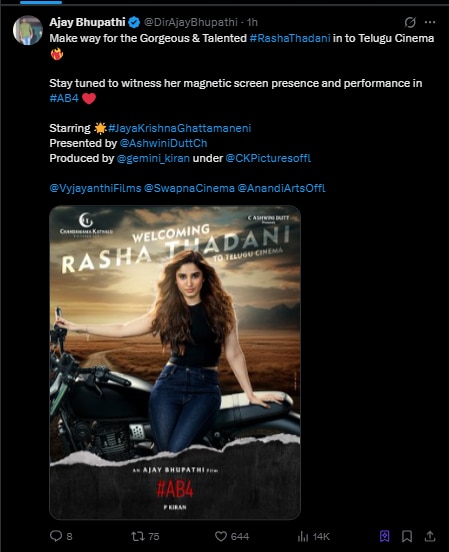Screen dimensions: 449x552
Task: Open the @gemini_kiran mention
Action: pos(153,158)
